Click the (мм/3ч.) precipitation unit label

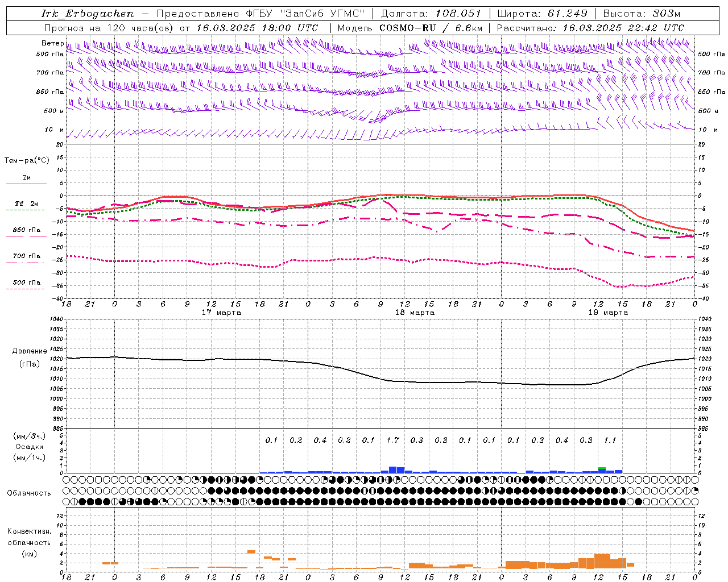tap(30, 436)
